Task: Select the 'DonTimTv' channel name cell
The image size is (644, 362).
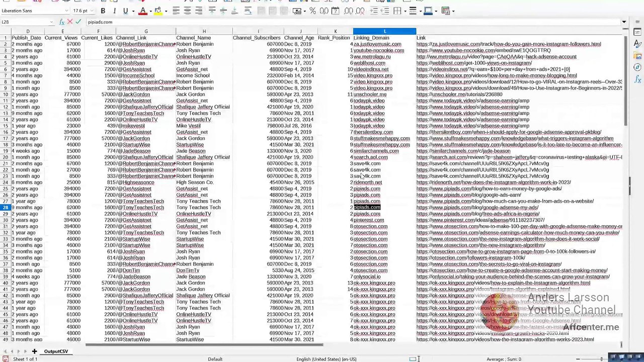Action: coord(204,270)
